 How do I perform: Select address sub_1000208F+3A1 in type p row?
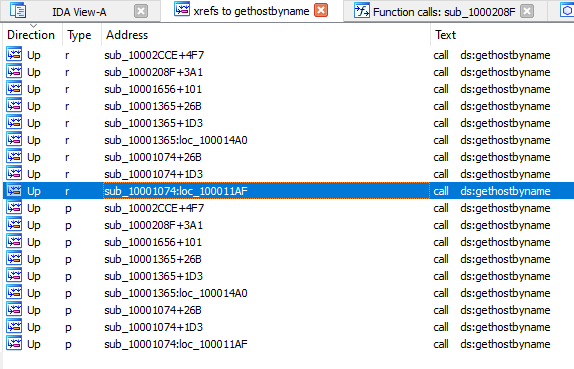153,225
